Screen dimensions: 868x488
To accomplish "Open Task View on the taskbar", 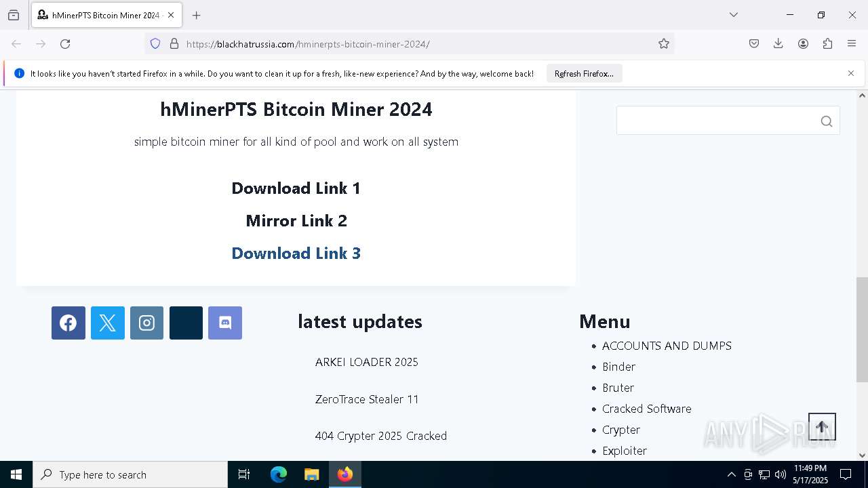I will pyautogui.click(x=244, y=474).
